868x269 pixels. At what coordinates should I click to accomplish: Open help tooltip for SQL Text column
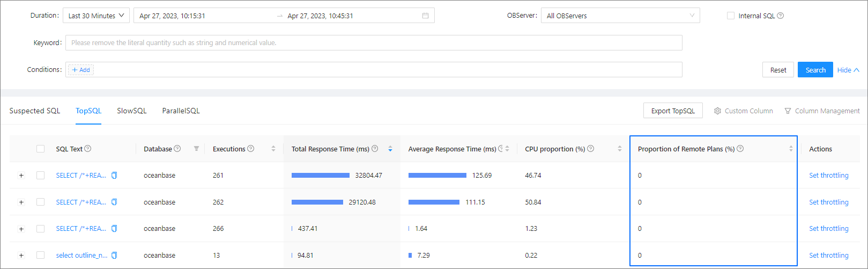pos(88,149)
